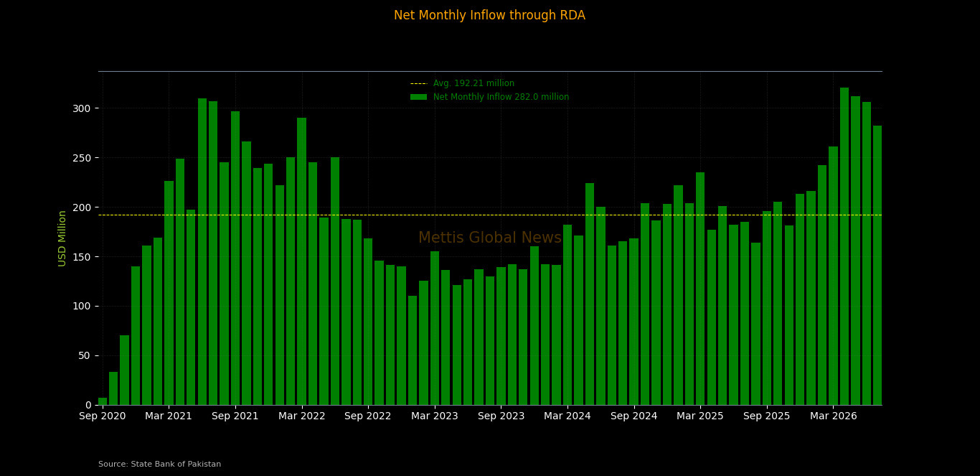Click the x-axis label "Sep 2025"

coord(766,416)
